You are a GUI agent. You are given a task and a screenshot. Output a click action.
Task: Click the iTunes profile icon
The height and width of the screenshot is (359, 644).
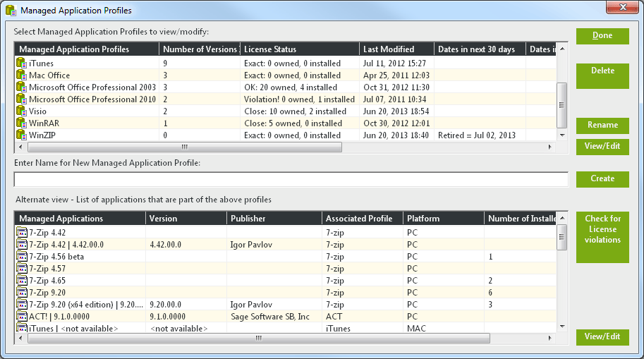[x=21, y=63]
